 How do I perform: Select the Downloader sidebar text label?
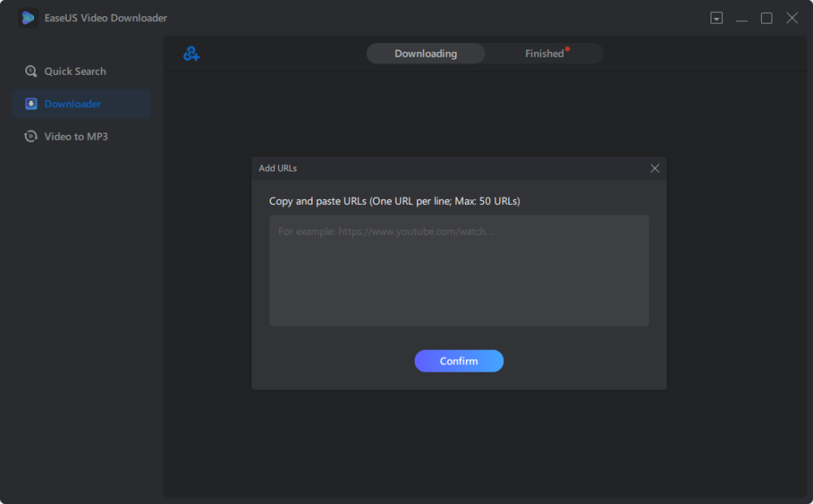point(72,104)
